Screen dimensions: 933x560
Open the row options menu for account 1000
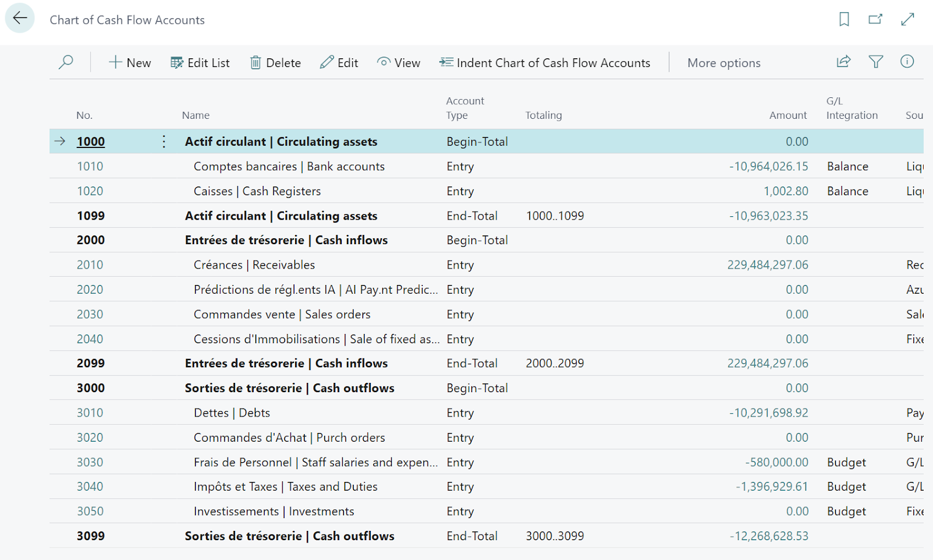point(164,141)
